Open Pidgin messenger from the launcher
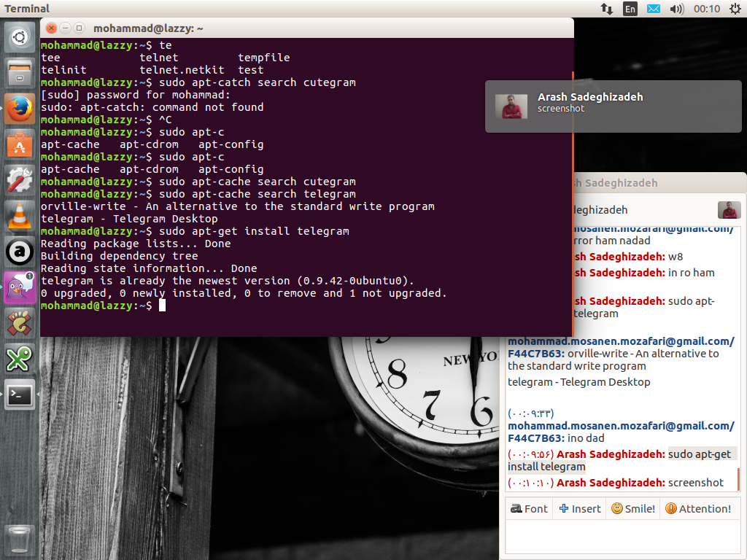This screenshot has height=560, width=747. coord(20,287)
